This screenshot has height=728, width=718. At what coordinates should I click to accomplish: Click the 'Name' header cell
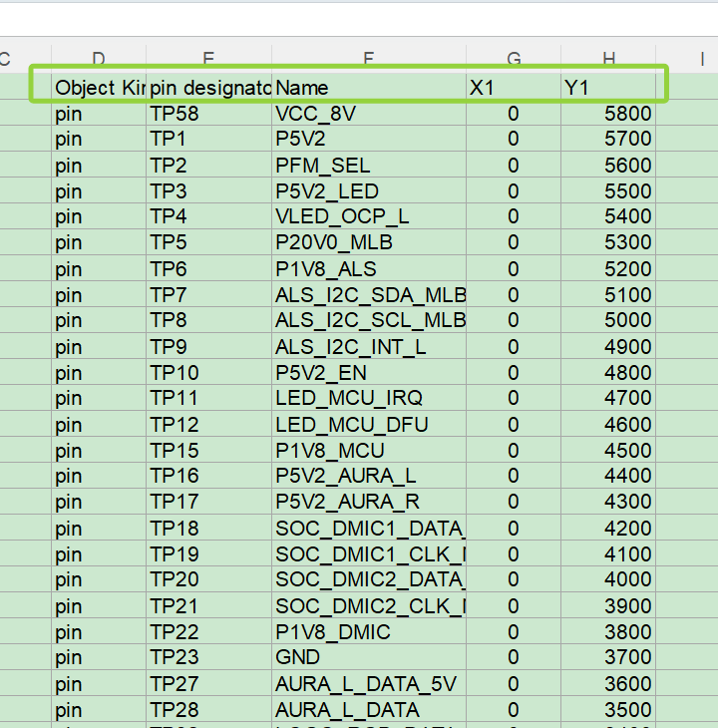pos(369,87)
